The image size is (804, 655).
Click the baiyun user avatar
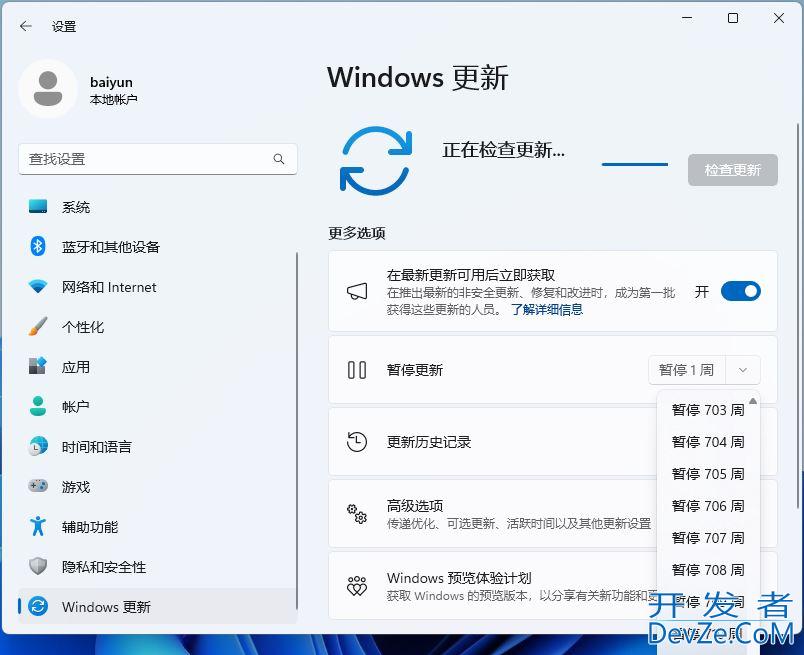point(48,89)
